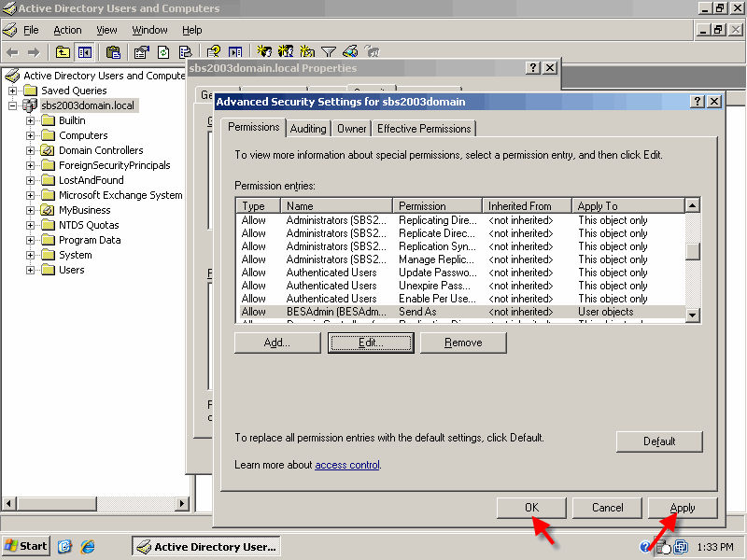Select the Manage Replic... permission entry
The image size is (747, 560).
click(x=460, y=259)
